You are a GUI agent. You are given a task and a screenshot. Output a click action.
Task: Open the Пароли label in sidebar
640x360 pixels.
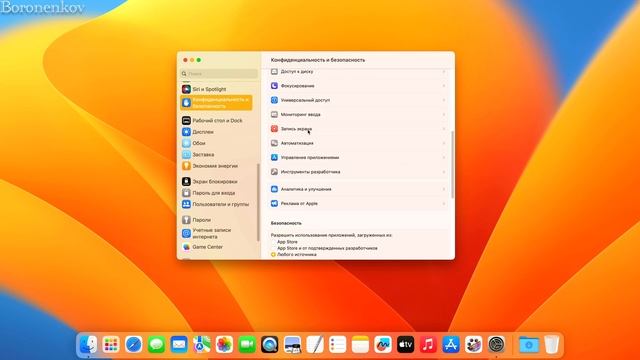coord(202,220)
